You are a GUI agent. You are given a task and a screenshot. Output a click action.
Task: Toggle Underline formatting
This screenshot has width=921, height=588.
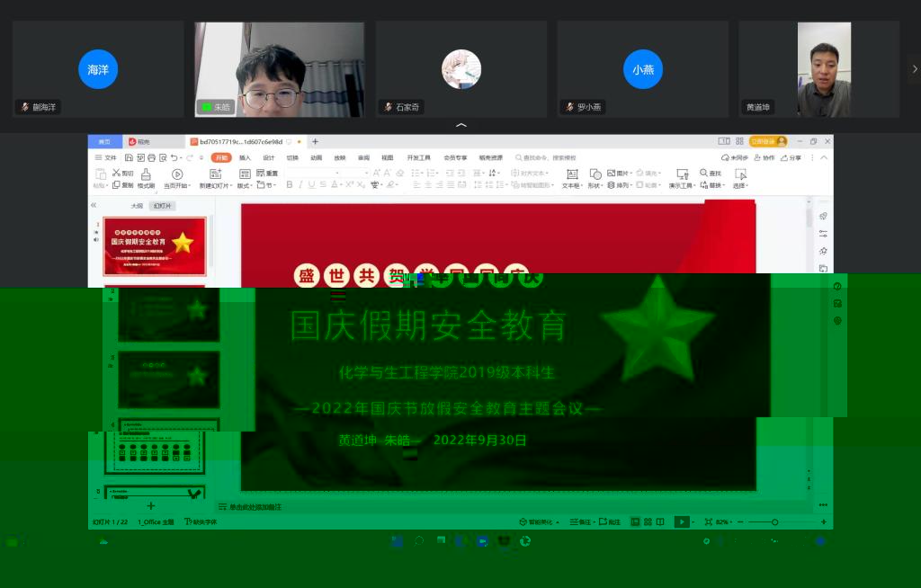click(x=311, y=184)
